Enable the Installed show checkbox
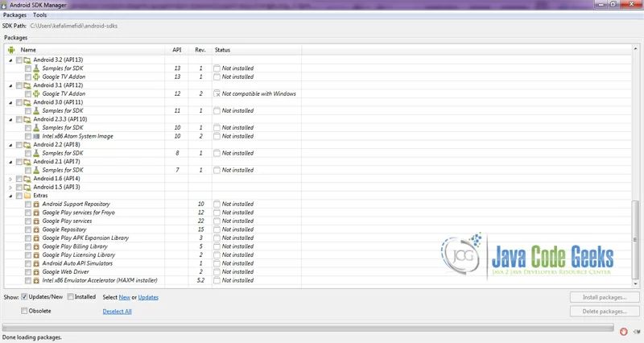Viewport: 644px width, 343px height. click(x=71, y=296)
